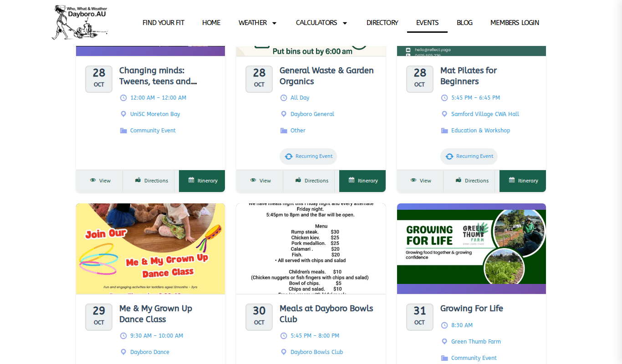Expand the Weather dropdown arrow
Viewport: 622px width, 364px height.
pos(274,23)
